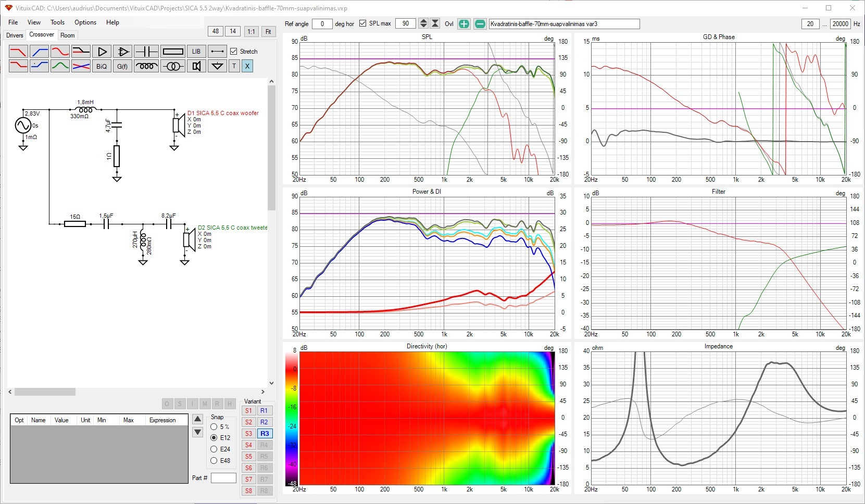Move optimizer row up with the up arrow
The width and height of the screenshot is (865, 504).
click(197, 419)
